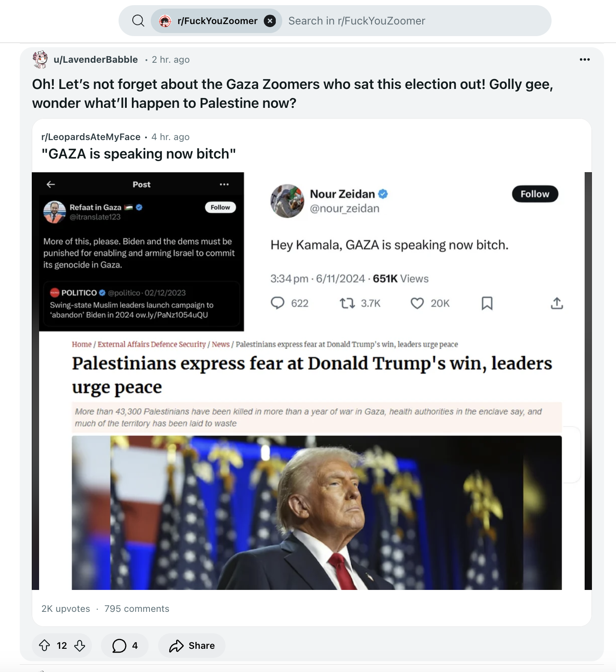
Task: Open u/LavenderBabble avatar
Action: coord(40,59)
